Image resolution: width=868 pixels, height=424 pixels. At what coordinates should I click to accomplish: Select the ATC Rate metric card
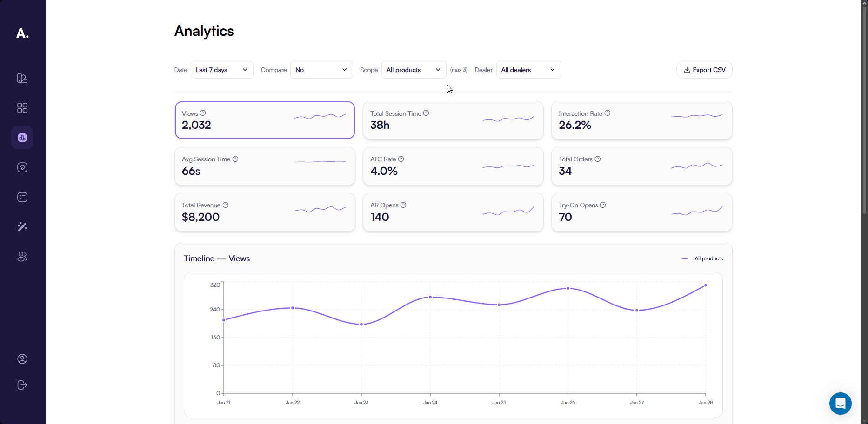(x=453, y=166)
